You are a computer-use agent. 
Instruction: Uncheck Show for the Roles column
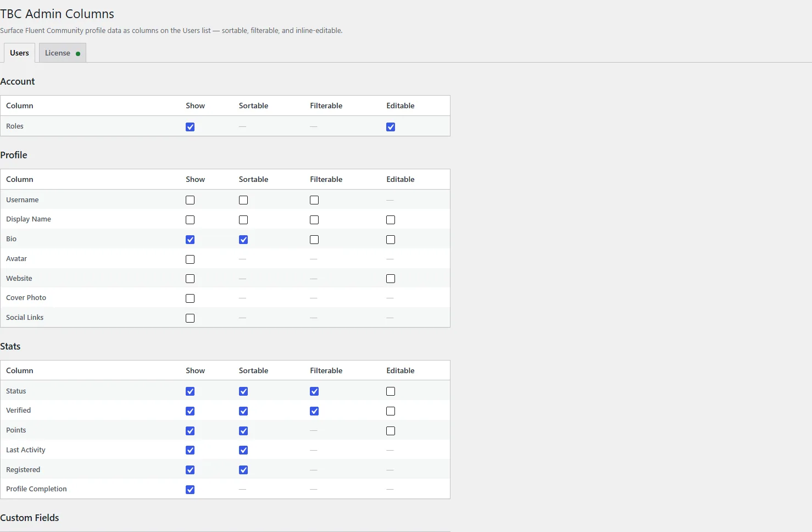(190, 127)
